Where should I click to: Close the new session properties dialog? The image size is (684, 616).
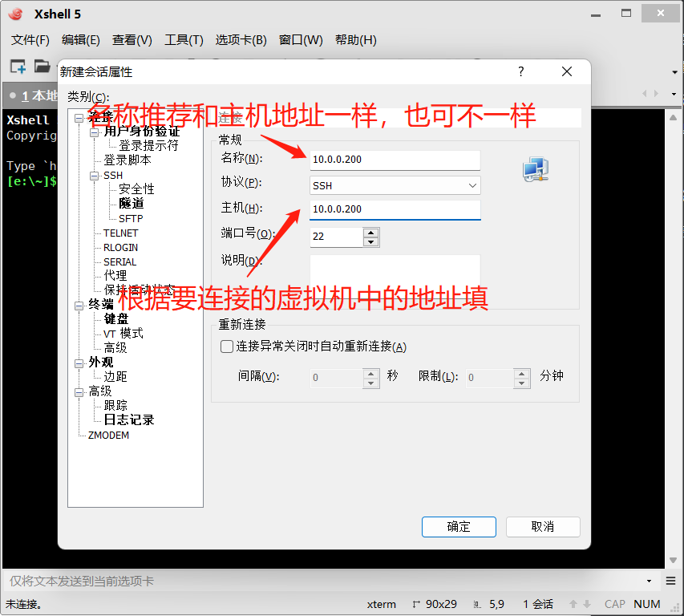tap(567, 71)
